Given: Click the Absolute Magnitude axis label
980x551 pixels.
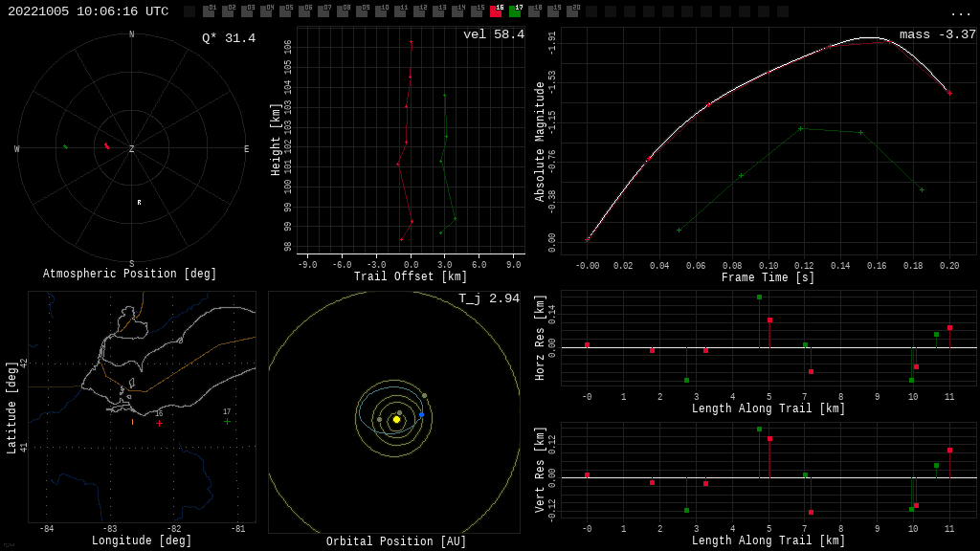Looking at the screenshot, I should point(540,142).
